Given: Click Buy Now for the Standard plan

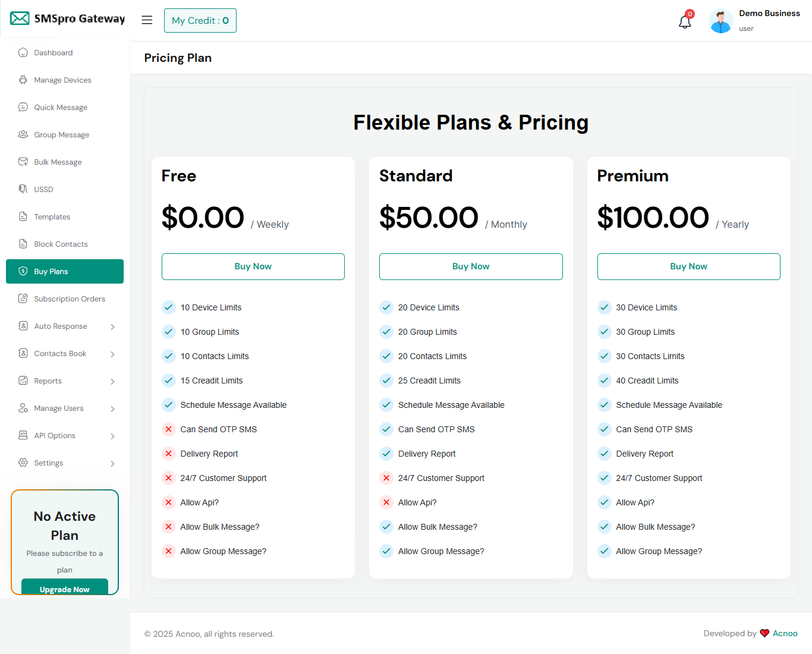Looking at the screenshot, I should pyautogui.click(x=471, y=266).
